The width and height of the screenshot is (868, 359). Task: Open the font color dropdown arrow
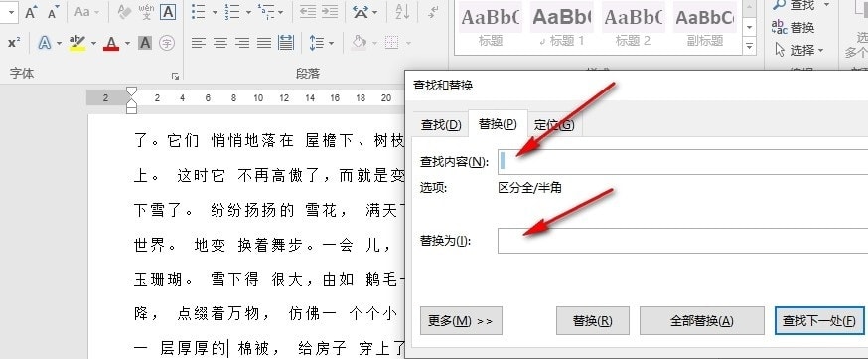(x=127, y=43)
